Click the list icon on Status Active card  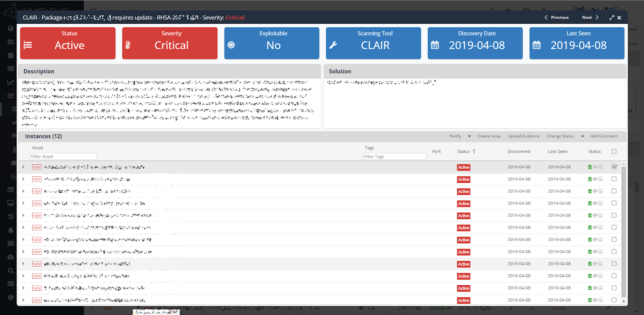[x=28, y=45]
